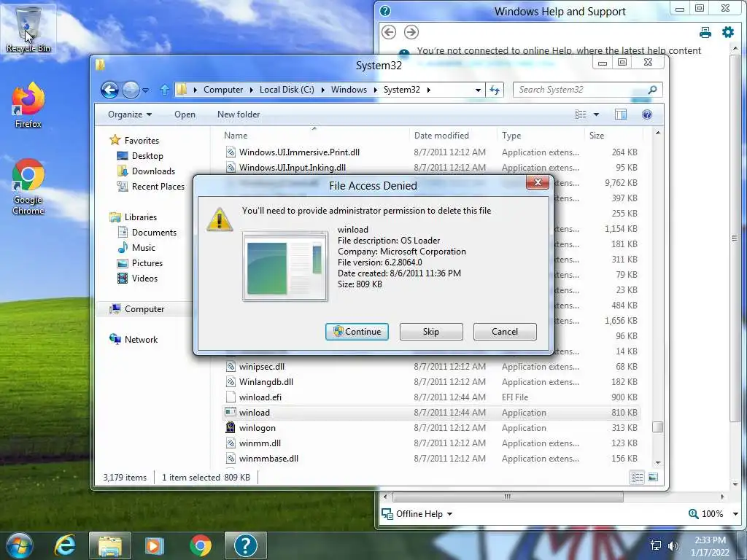Screen dimensions: 747x560
Task: Open the Start menu orb
Action: (x=20, y=545)
